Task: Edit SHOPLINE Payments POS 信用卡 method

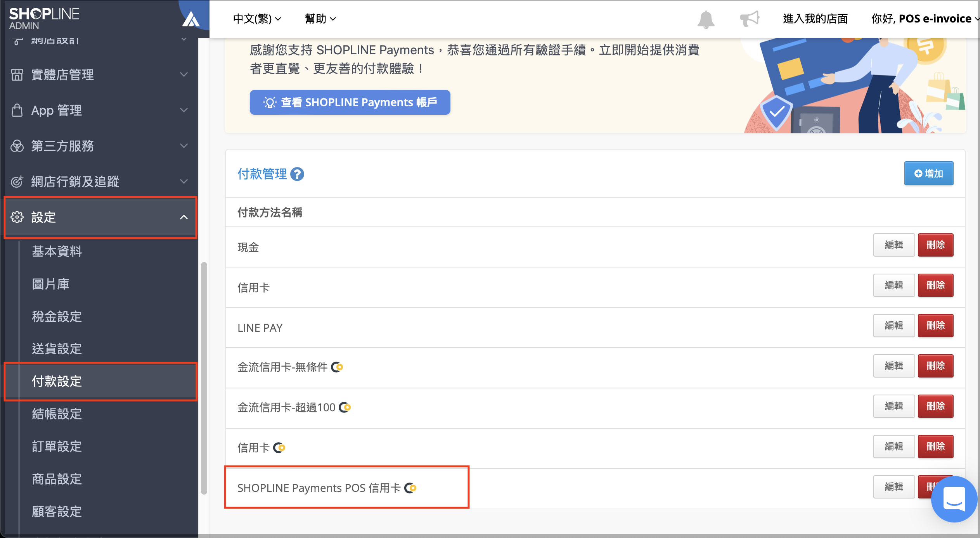Action: pos(894,487)
